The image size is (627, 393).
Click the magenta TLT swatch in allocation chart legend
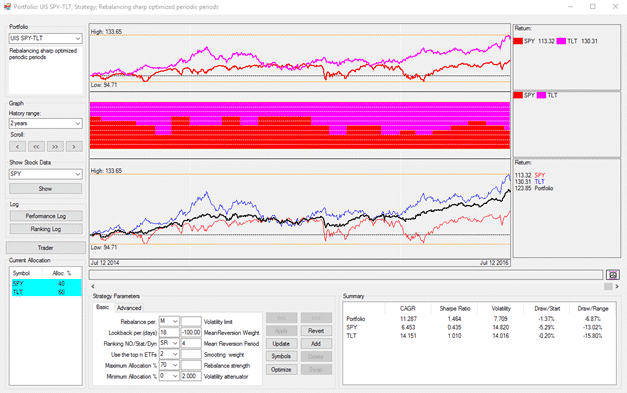coord(542,95)
